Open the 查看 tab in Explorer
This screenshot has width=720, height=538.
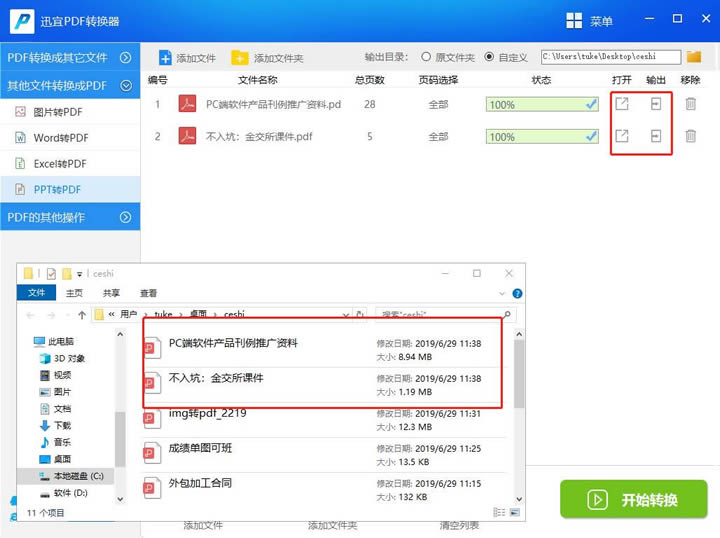tap(148, 293)
